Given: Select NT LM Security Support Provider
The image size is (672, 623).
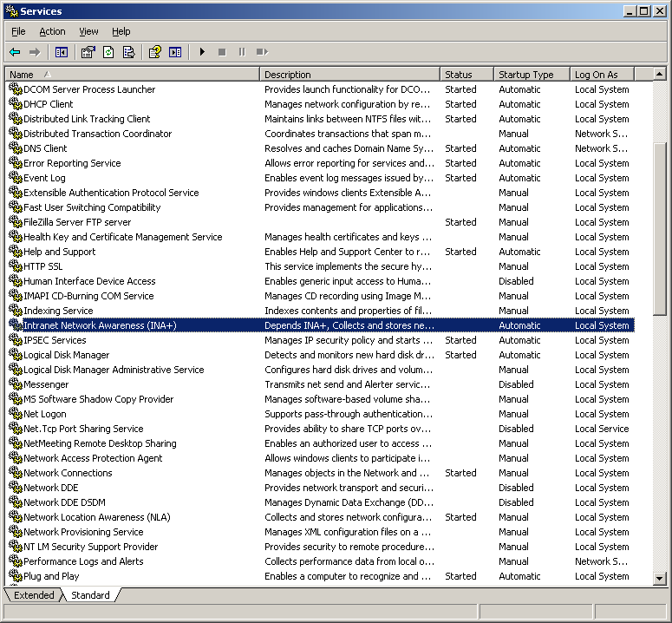Looking at the screenshot, I should pyautogui.click(x=322, y=547).
